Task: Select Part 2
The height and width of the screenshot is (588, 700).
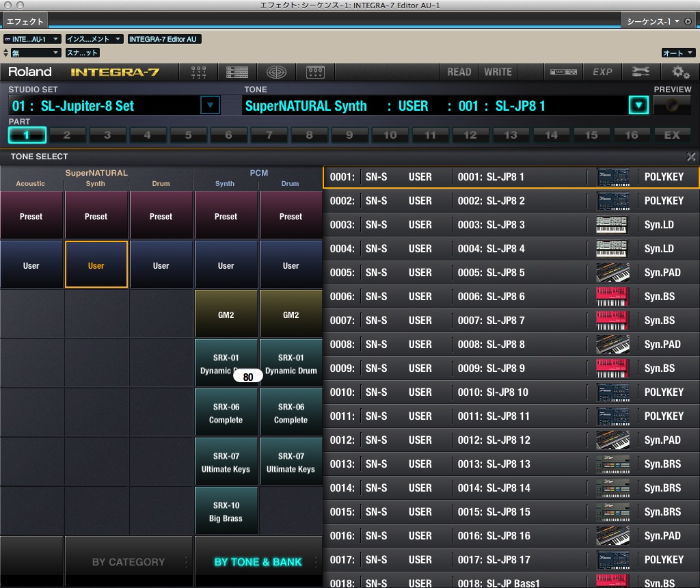Action: 67,135
